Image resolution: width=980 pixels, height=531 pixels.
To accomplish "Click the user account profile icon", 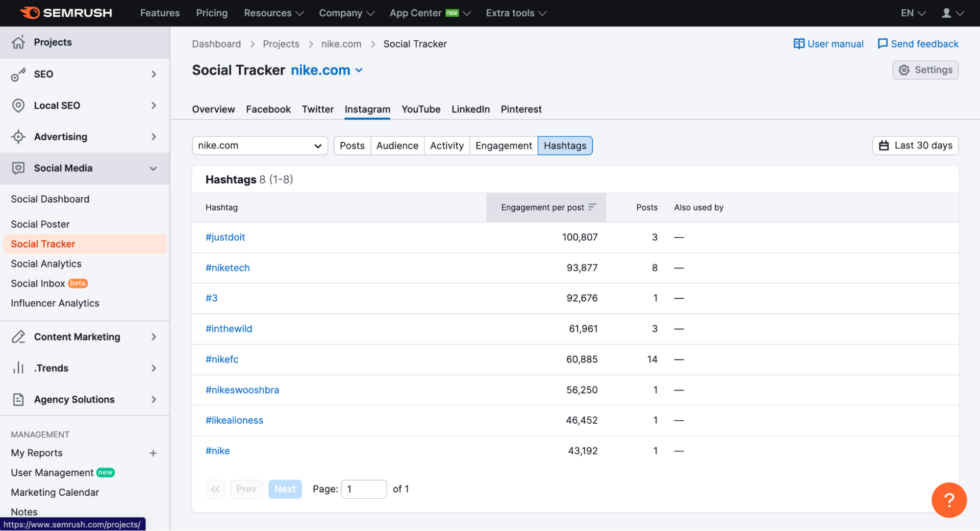I will (946, 13).
